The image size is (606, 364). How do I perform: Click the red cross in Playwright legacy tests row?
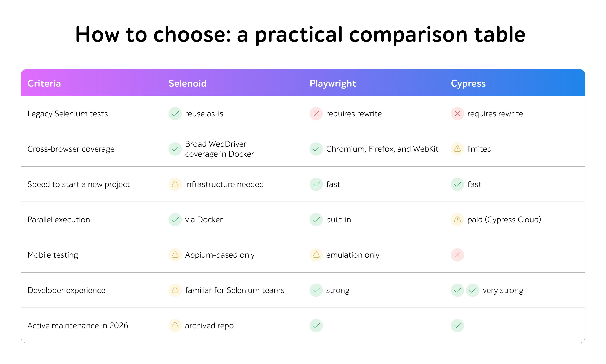316,114
